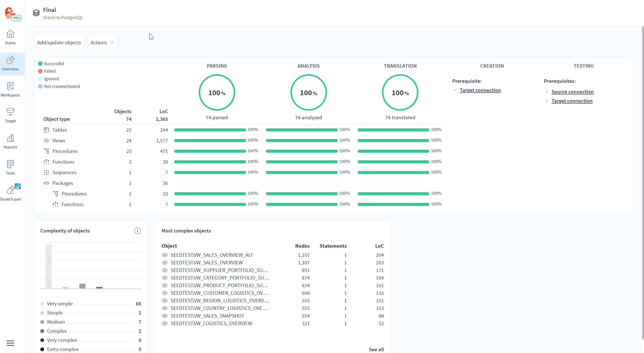Click See all for complex objects
The height and width of the screenshot is (353, 644).
click(376, 349)
